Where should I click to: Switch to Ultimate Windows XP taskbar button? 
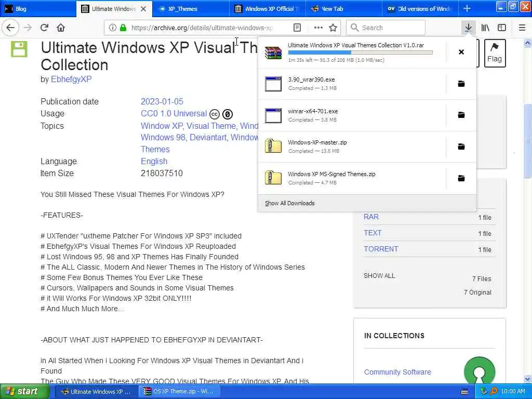pos(96,391)
